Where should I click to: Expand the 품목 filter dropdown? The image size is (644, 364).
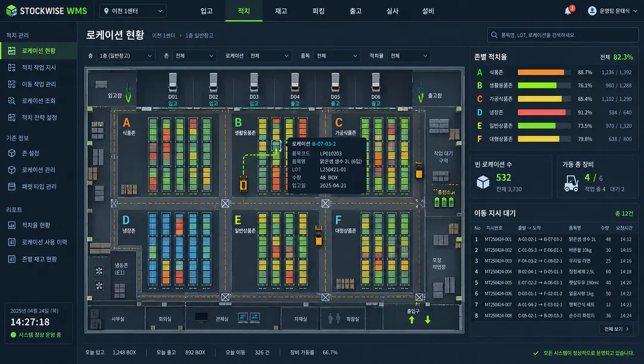(336, 56)
